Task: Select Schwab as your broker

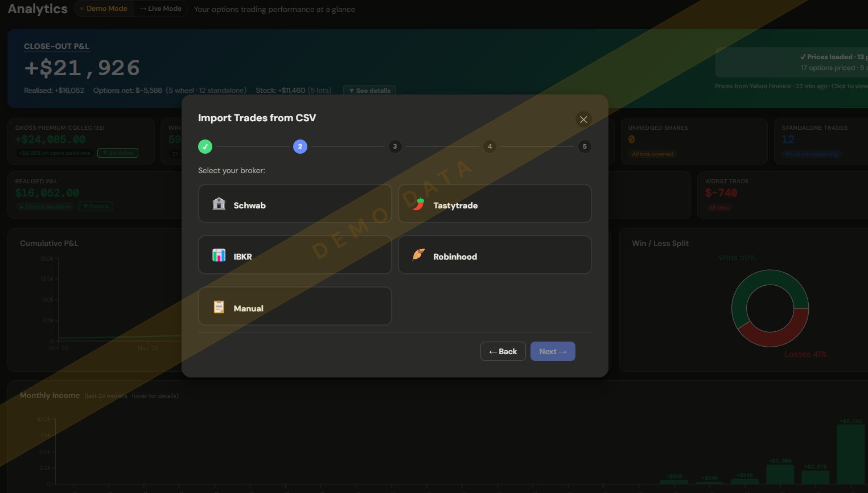Action: [x=295, y=203]
